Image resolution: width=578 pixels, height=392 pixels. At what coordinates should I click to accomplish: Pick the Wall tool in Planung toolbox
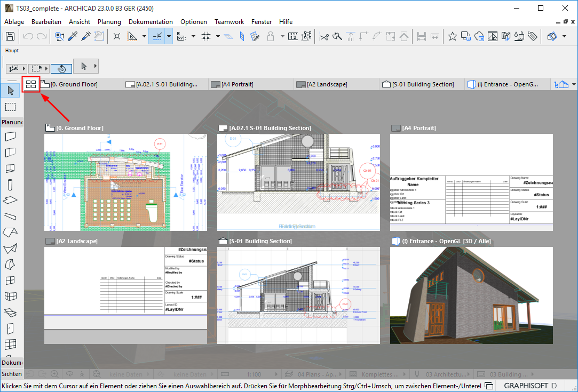coord(10,137)
